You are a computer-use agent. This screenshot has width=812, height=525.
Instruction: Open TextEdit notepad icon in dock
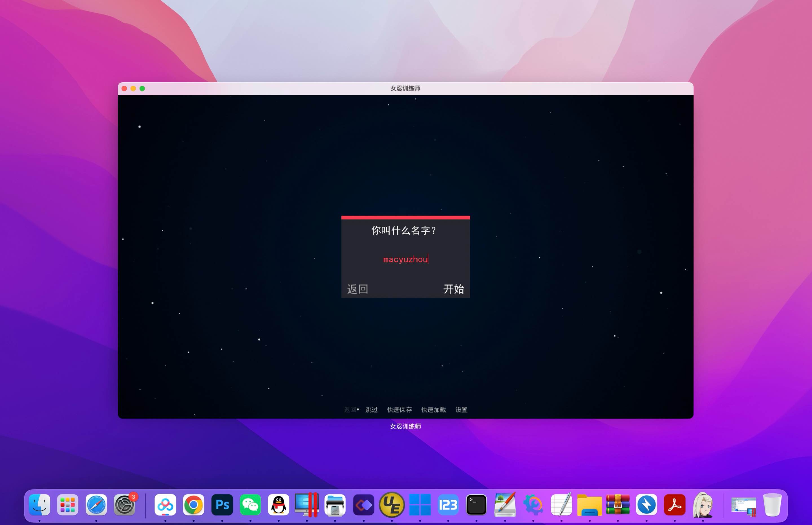tap(561, 504)
